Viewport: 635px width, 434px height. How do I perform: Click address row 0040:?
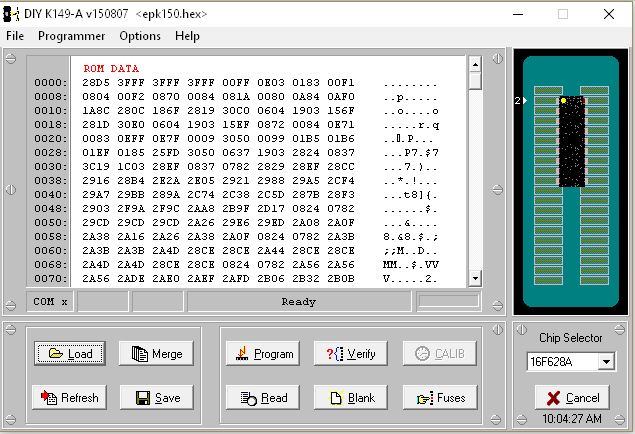[50, 195]
